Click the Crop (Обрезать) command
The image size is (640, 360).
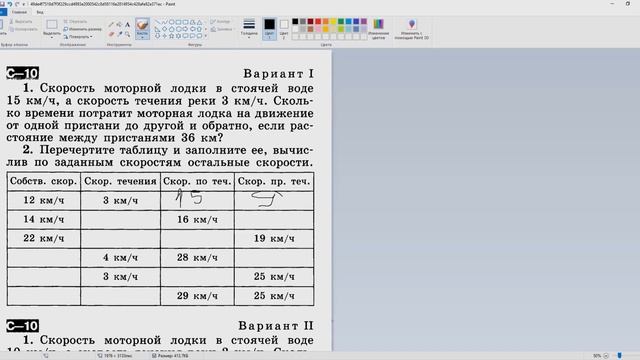[x=75, y=22]
